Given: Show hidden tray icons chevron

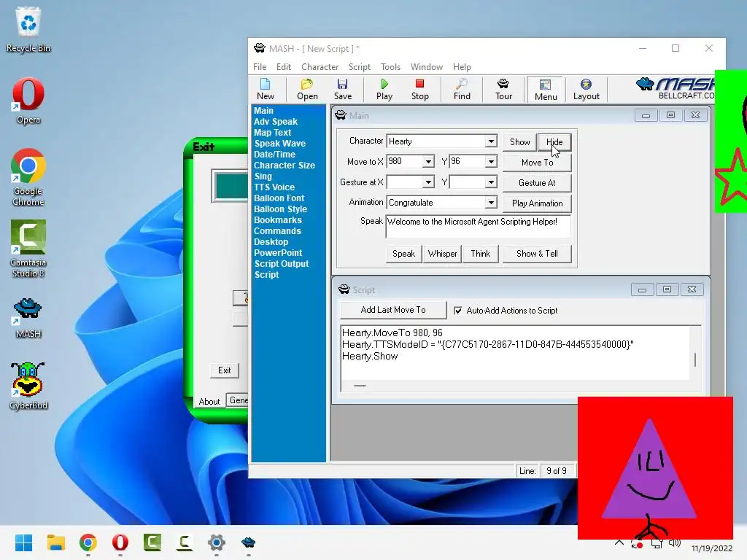Looking at the screenshot, I should click(619, 542).
